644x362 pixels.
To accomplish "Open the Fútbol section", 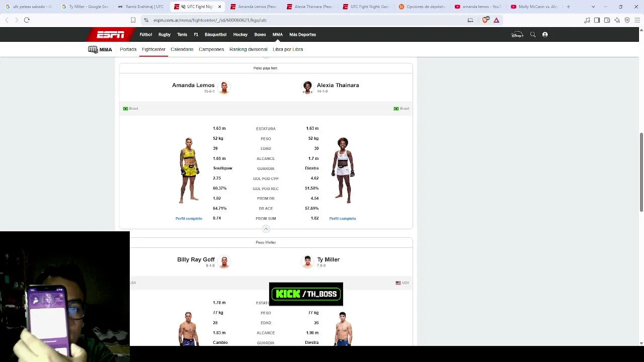I will click(146, 35).
